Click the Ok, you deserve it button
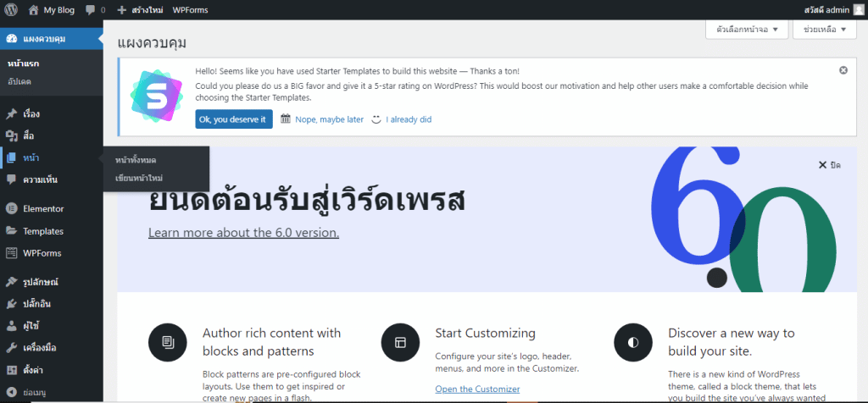868x403 pixels. click(234, 119)
